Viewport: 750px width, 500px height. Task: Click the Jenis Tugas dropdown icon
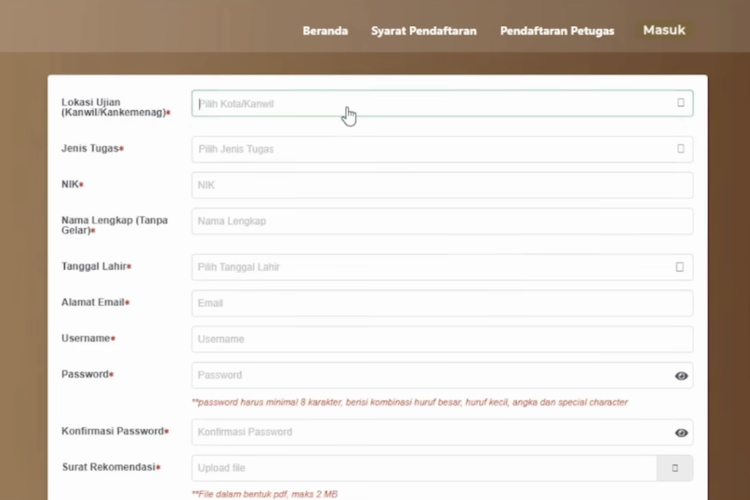click(x=681, y=149)
